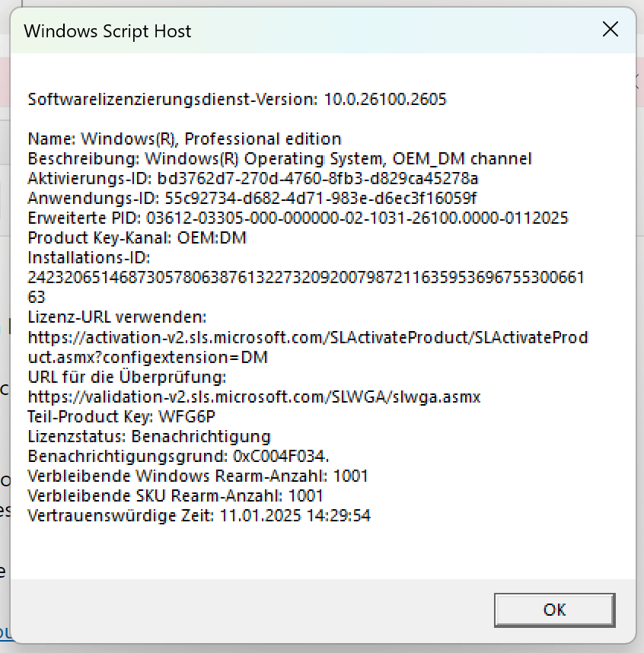Click the validation-v2.sls.microsoft.com URL text
Image resolution: width=644 pixels, height=653 pixels.
255,397
